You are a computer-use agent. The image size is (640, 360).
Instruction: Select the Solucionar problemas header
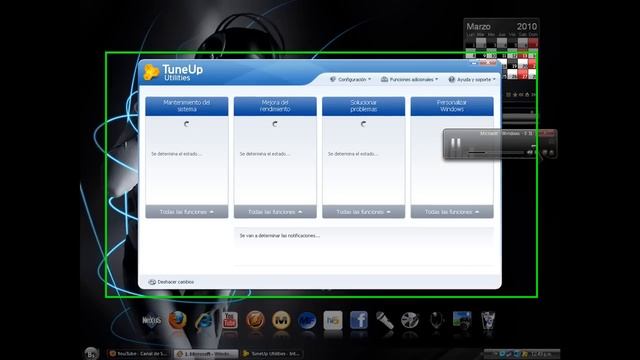coord(363,106)
